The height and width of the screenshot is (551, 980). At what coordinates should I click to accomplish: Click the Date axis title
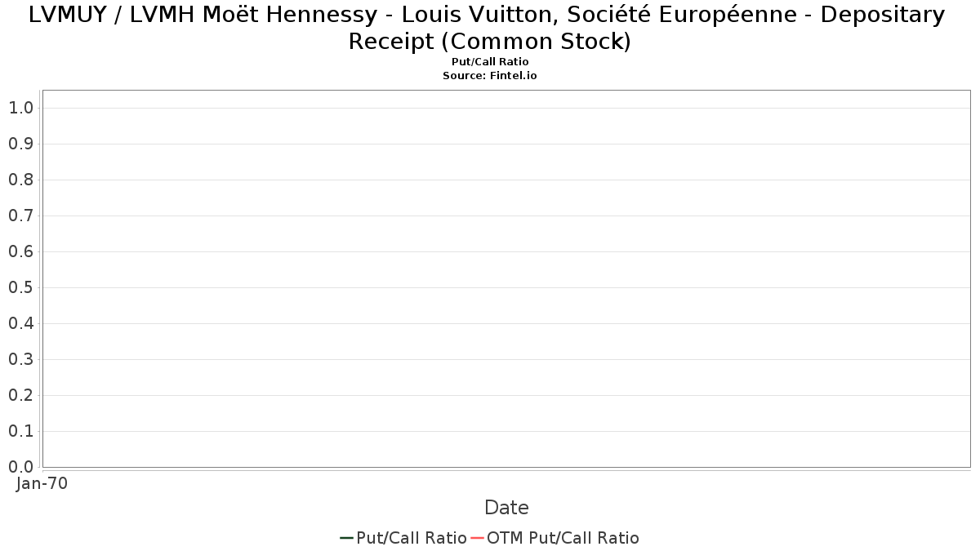pos(506,508)
